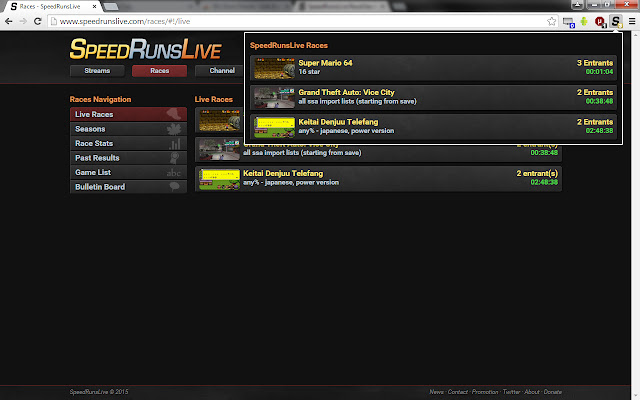
Task: Select Live Races in navigation
Action: point(128,114)
